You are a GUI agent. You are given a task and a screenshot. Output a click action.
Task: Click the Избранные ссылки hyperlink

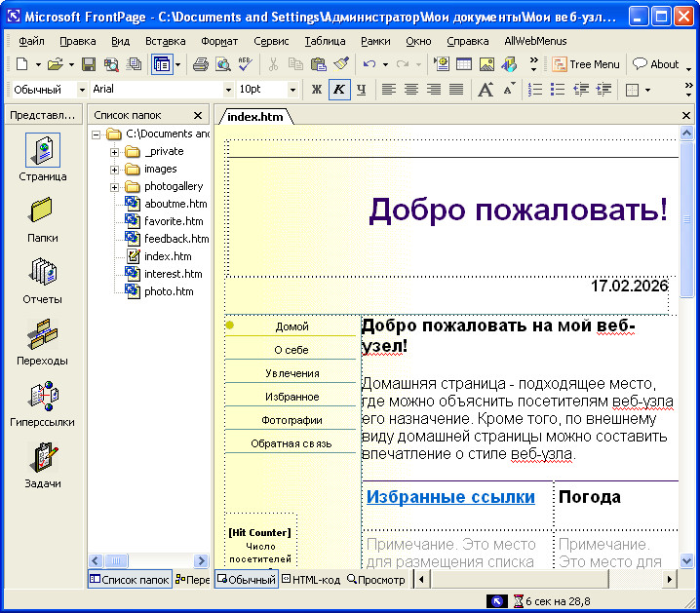pyautogui.click(x=450, y=497)
